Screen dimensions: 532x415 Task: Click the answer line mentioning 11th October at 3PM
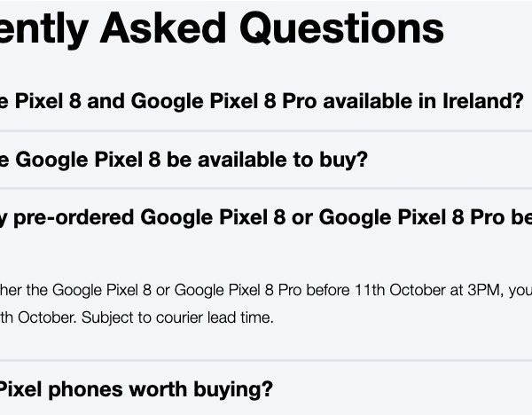click(x=266, y=289)
